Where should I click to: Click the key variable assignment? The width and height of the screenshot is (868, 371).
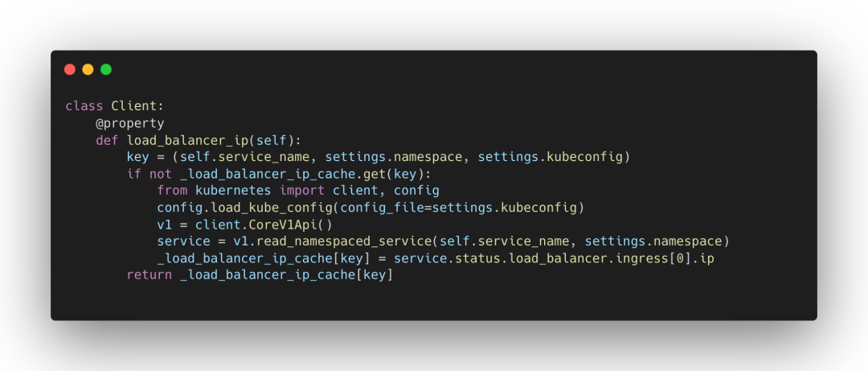(x=137, y=157)
